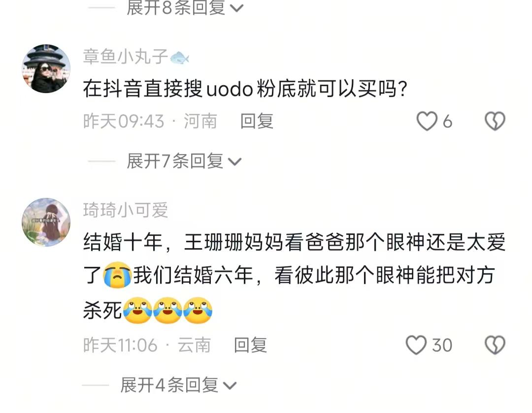Click the chevron beside 展开4条回复
Screen dimensions: 532x413
(x=230, y=386)
